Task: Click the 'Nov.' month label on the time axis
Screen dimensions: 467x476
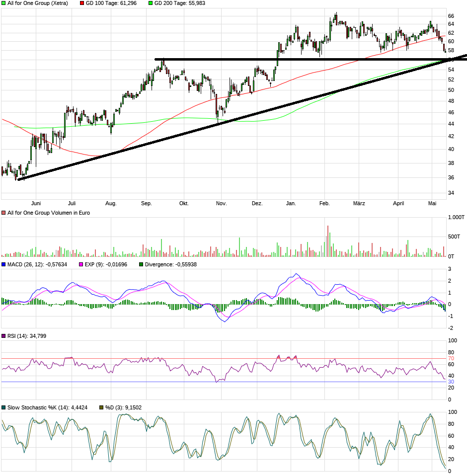Action: coord(221,203)
